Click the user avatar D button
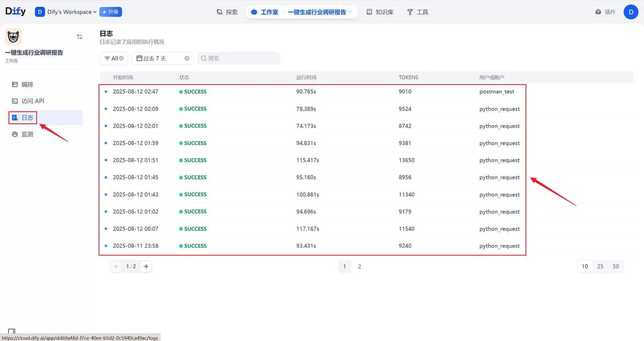The width and height of the screenshot is (644, 341). pos(631,12)
